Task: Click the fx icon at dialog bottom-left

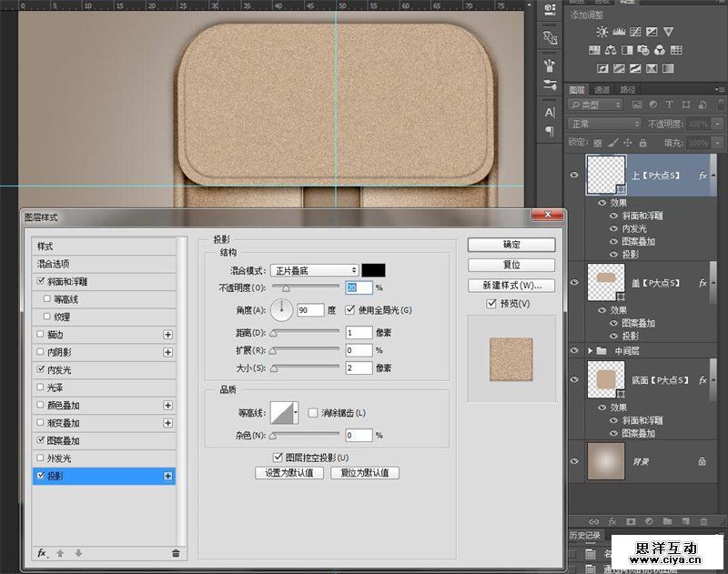Action: click(42, 552)
